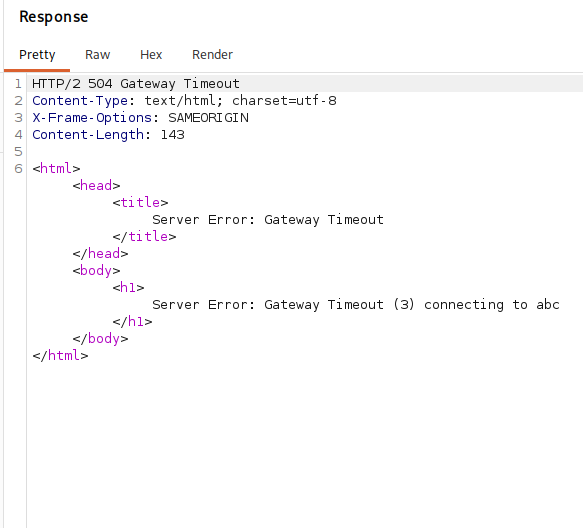Click line number 1 in the gutter

18,84
